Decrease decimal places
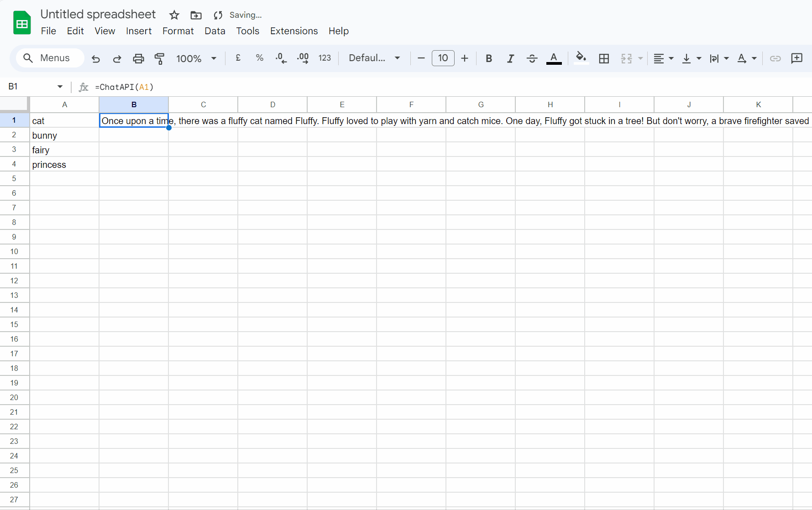812x510 pixels. tap(281, 58)
